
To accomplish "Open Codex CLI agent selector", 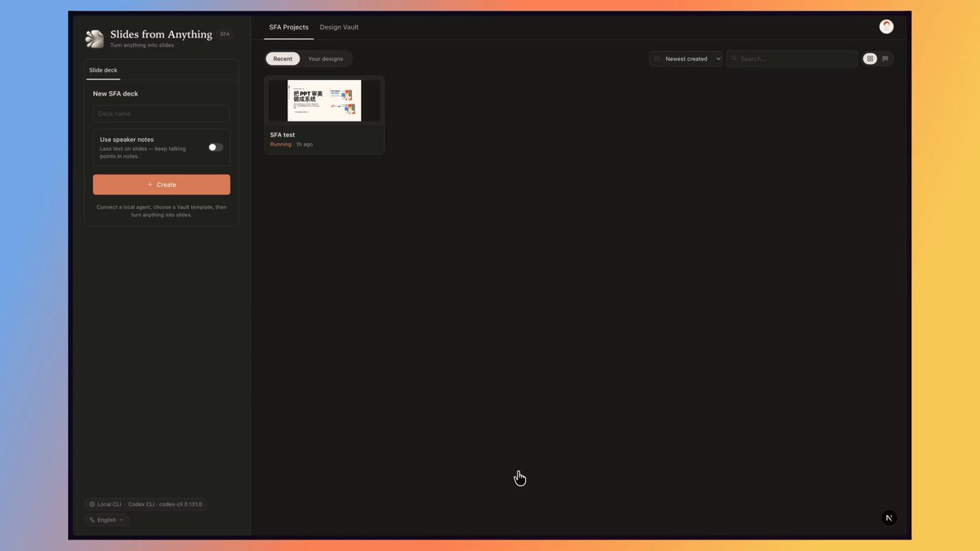I will pos(165,504).
